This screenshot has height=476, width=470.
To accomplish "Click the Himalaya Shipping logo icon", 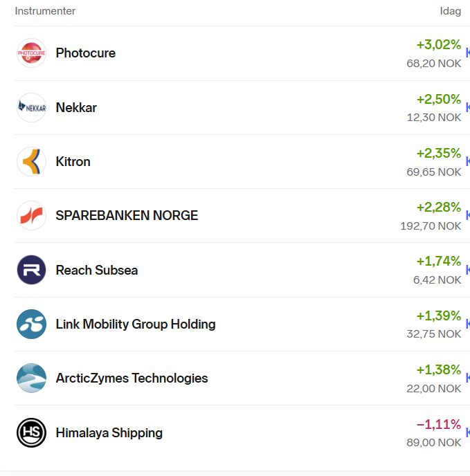I will coord(31,432).
